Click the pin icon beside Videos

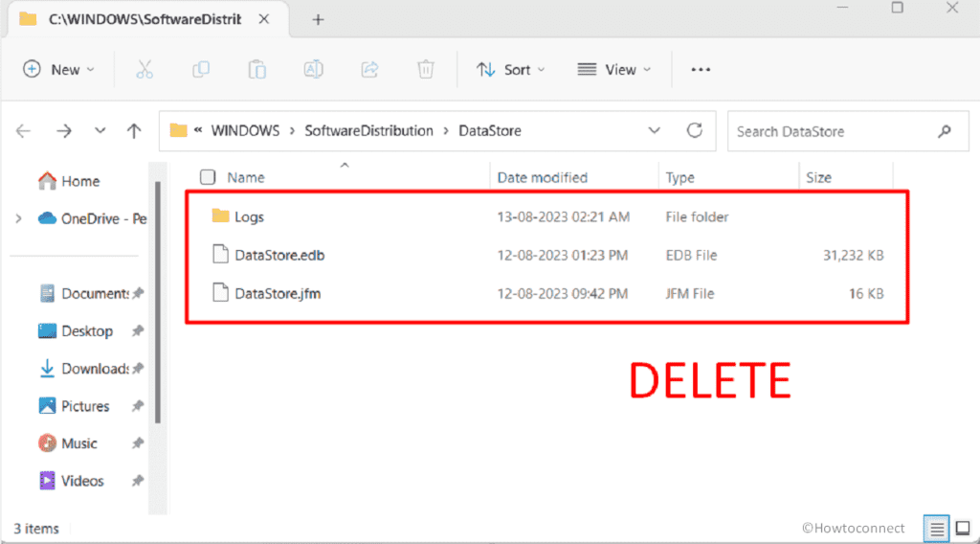[138, 481]
